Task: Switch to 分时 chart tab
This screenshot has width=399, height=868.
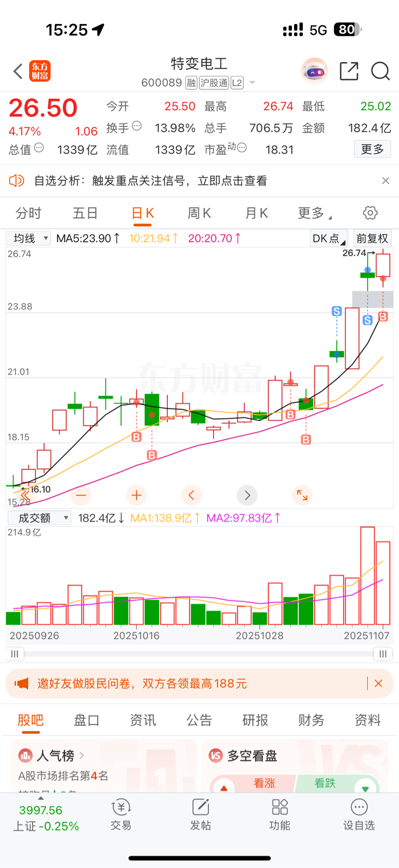Action: point(29,213)
